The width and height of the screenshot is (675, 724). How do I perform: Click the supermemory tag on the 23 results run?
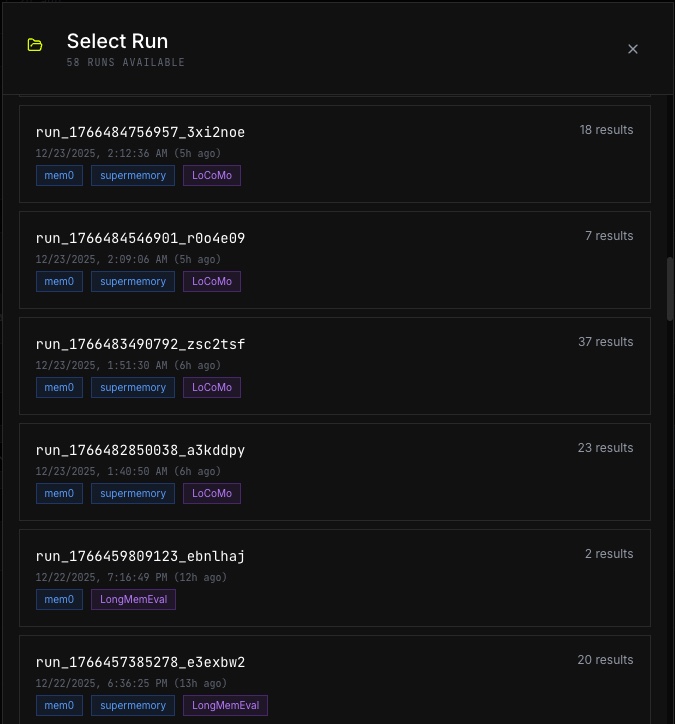click(x=133, y=494)
